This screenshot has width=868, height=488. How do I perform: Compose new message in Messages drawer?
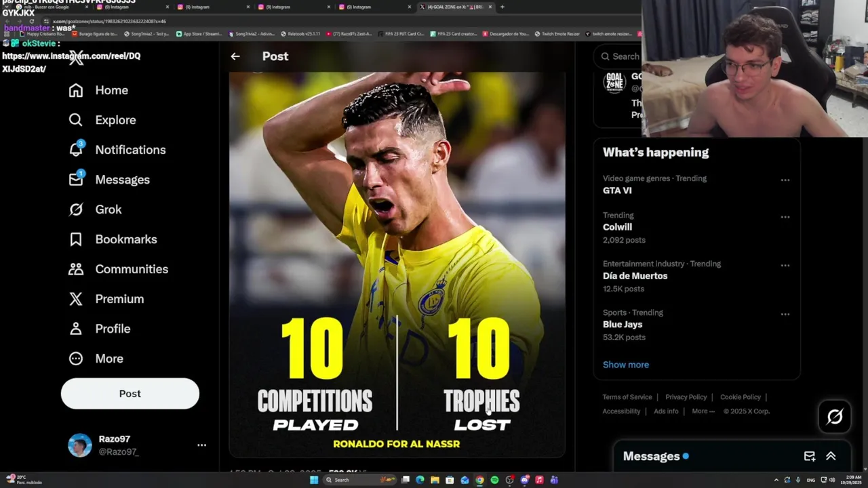click(810, 456)
